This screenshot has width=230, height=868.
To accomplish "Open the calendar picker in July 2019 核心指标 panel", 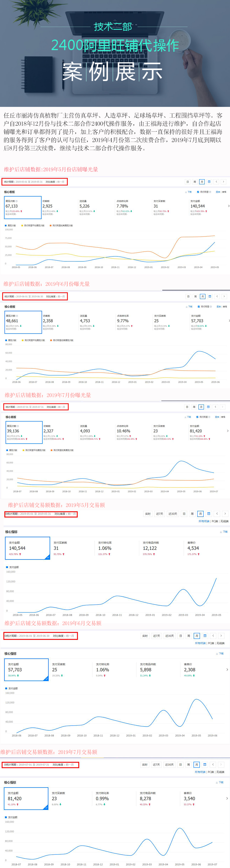I will click(205, 764).
